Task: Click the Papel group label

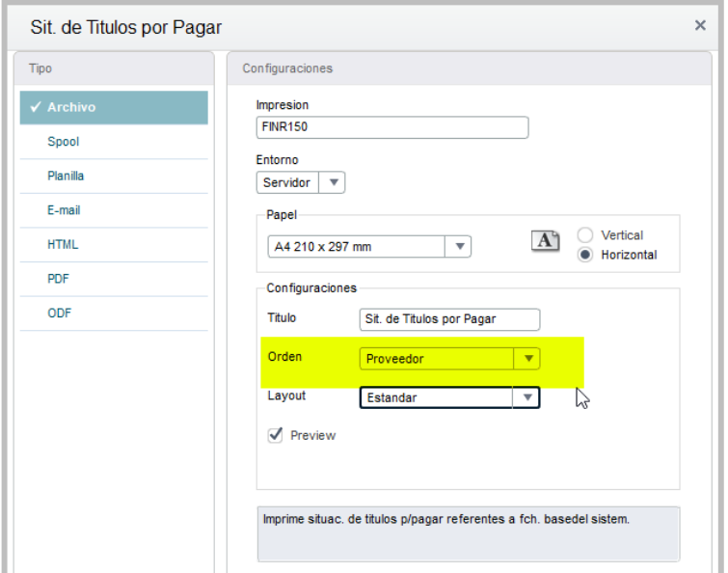Action: 282,215
